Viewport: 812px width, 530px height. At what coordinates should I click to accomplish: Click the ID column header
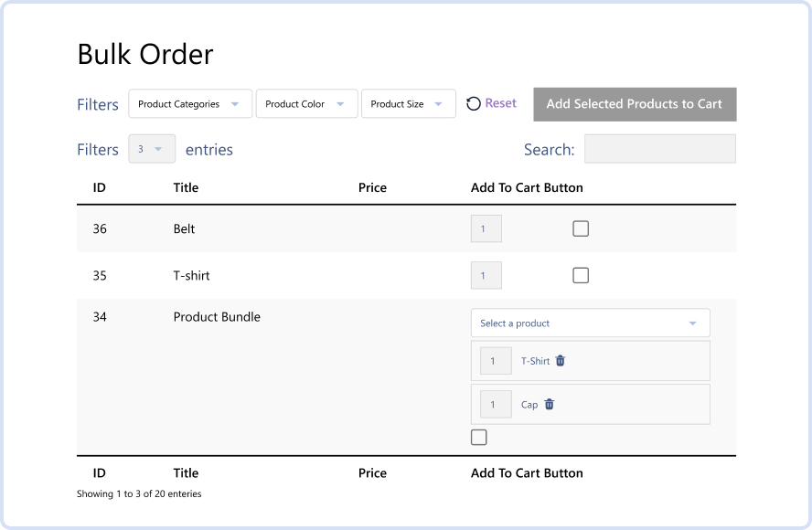pos(99,187)
